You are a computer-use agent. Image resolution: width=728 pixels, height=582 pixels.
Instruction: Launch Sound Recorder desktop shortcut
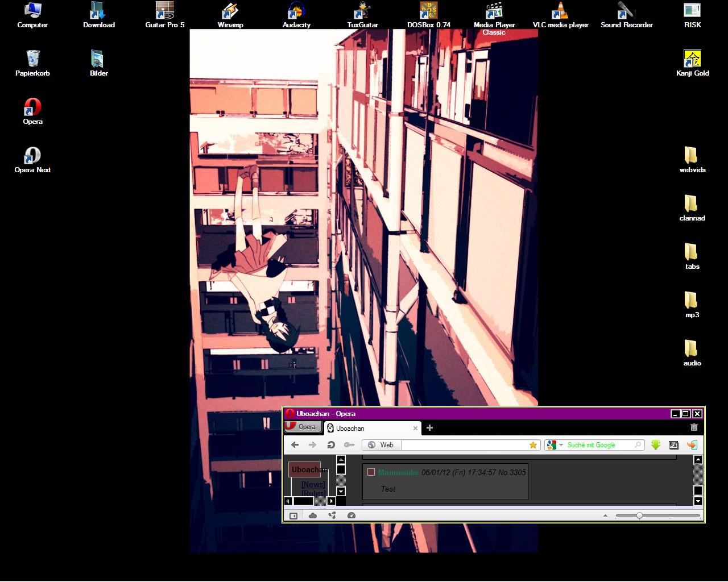coord(626,15)
